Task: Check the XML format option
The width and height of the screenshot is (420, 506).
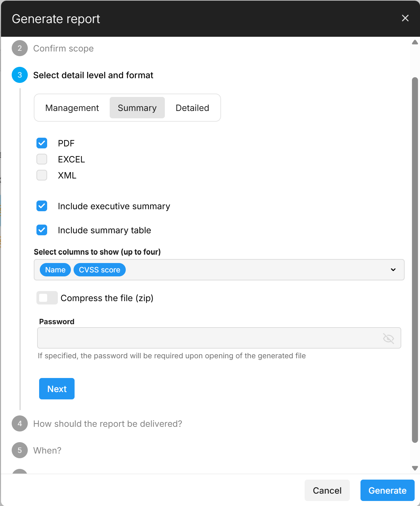Action: [x=42, y=175]
